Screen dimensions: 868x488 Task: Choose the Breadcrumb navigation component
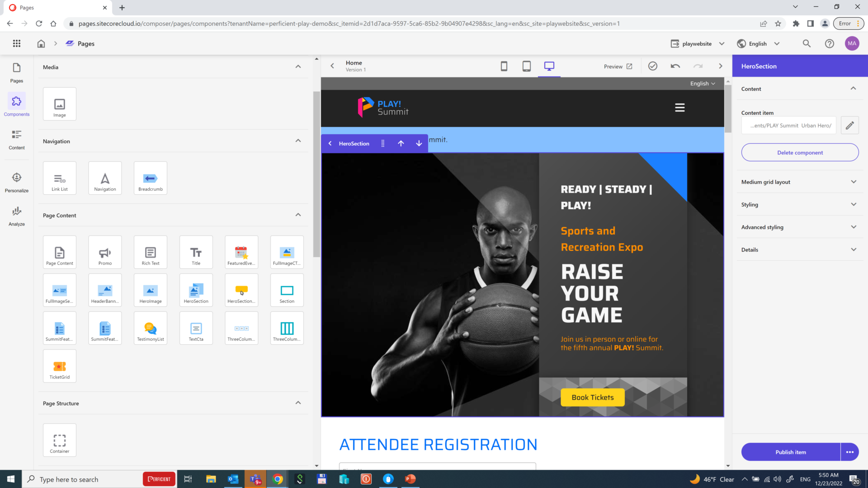(x=151, y=178)
